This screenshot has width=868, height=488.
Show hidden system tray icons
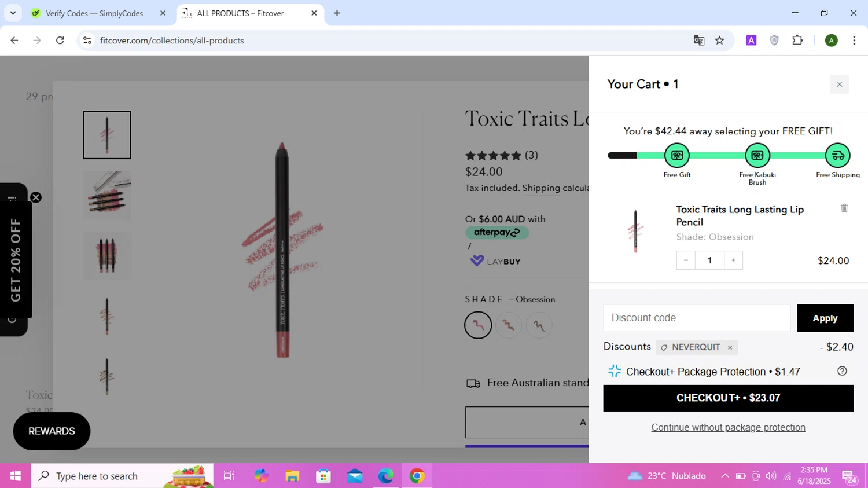pos(724,476)
